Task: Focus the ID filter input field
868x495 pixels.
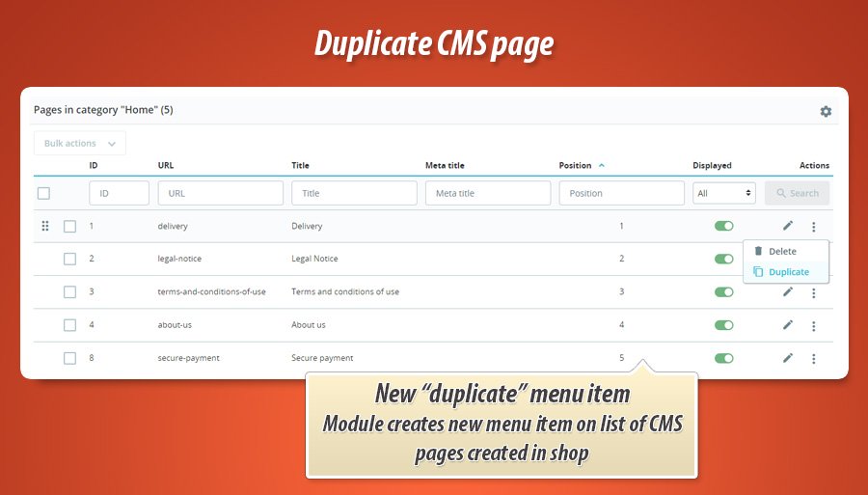Action: click(x=119, y=193)
